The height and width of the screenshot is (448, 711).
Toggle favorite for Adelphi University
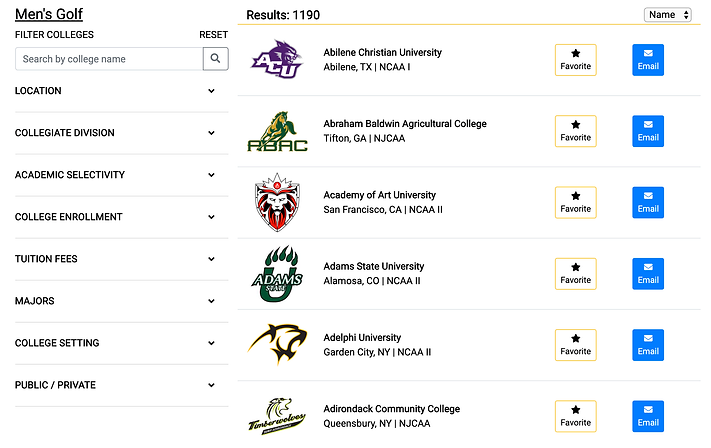[x=575, y=345]
